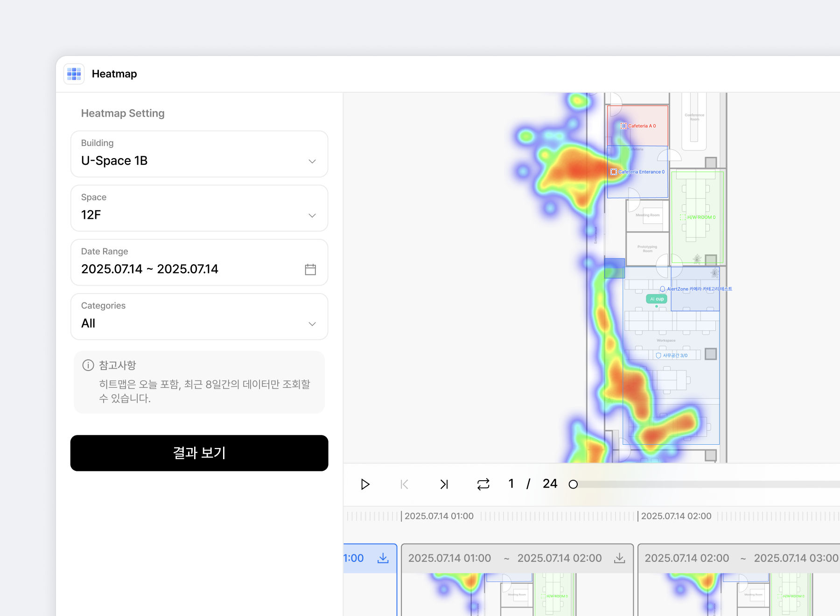
Task: Click the info icon beside 참고사항
Action: [88, 365]
